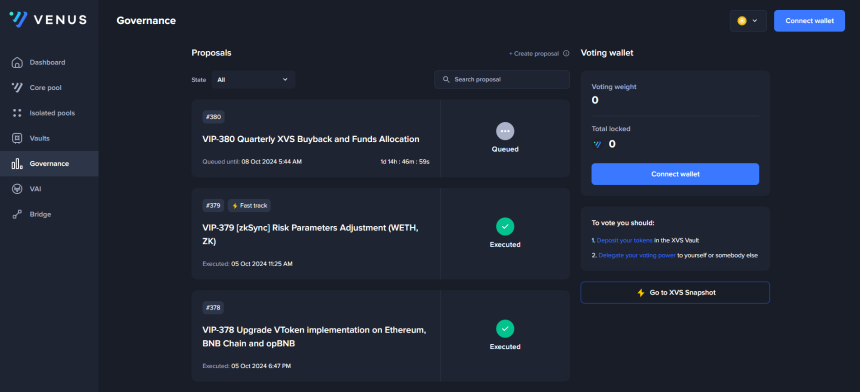Click the Isolated pools dots icon

(17, 113)
